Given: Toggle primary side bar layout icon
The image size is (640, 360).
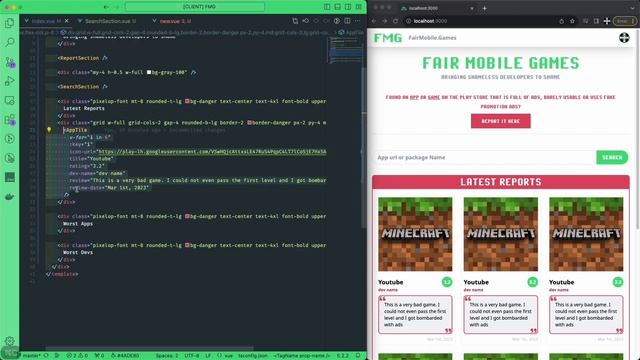Looking at the screenshot, I should coord(327,7).
